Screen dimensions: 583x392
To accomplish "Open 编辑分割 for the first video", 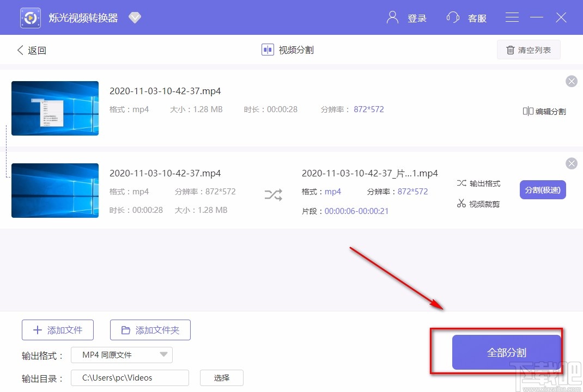I will tap(544, 111).
